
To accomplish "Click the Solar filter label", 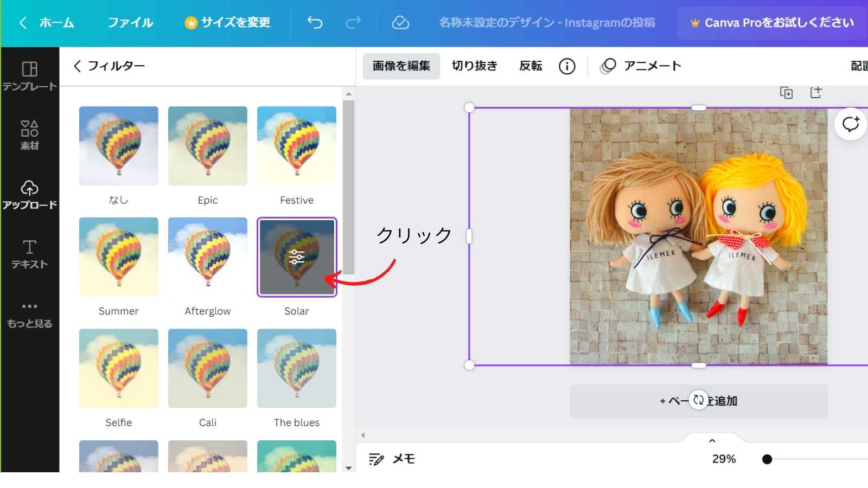I will [297, 311].
